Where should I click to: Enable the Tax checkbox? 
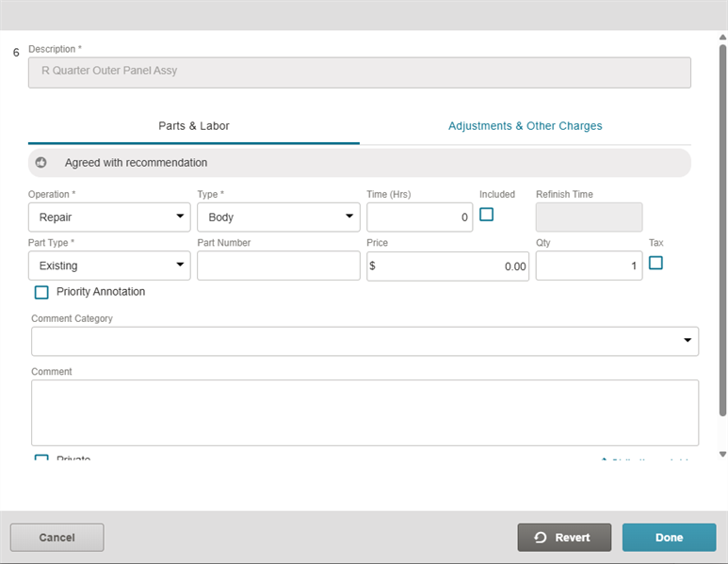[655, 264]
